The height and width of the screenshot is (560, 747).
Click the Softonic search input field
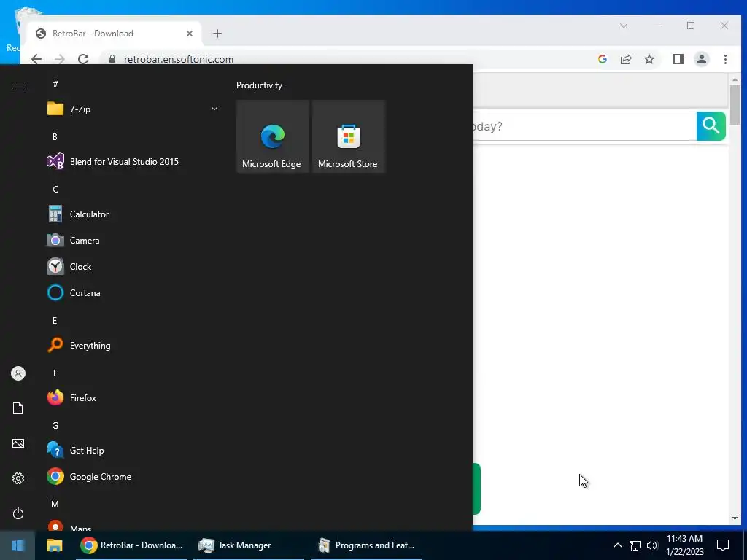pyautogui.click(x=584, y=126)
